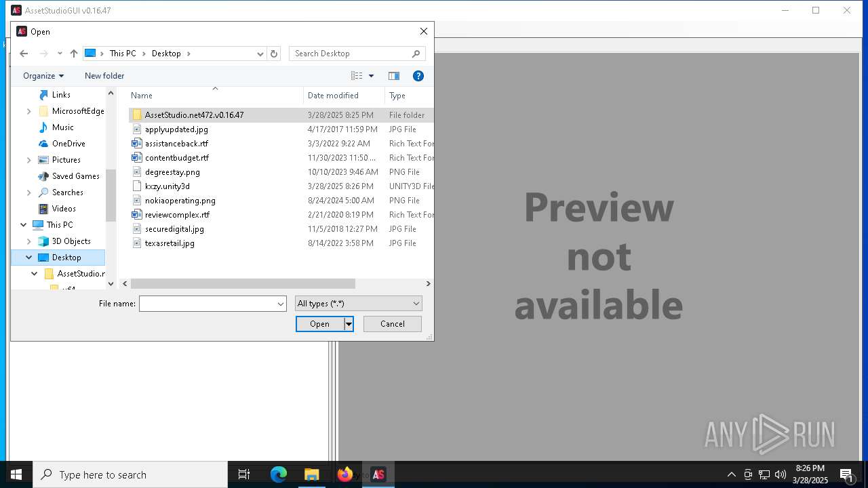This screenshot has height=488, width=868.
Task: Launch Firefox from taskbar
Action: click(345, 474)
